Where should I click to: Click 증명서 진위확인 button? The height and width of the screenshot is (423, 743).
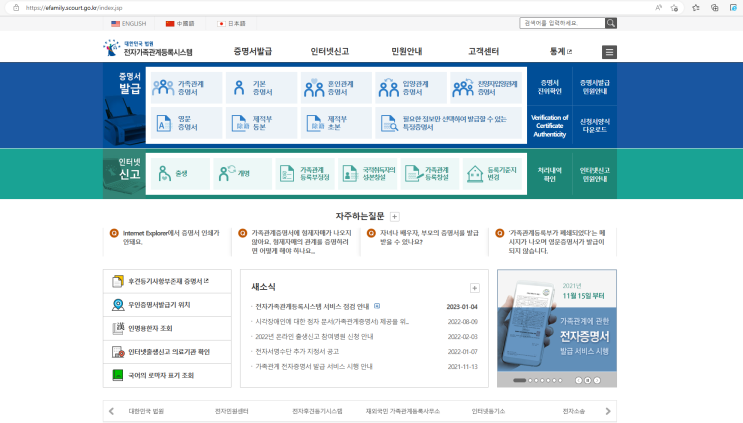(x=550, y=87)
